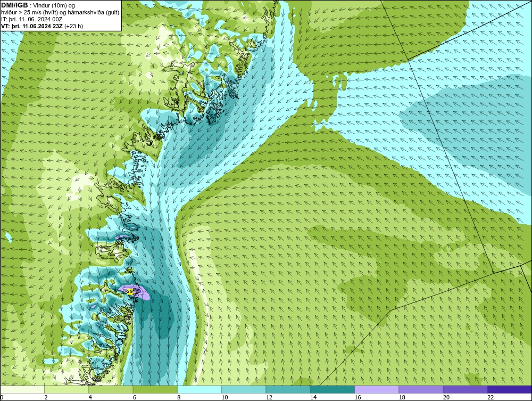The width and height of the screenshot is (532, 401).
Task: Click the legend scale value "12"
Action: click(269, 398)
